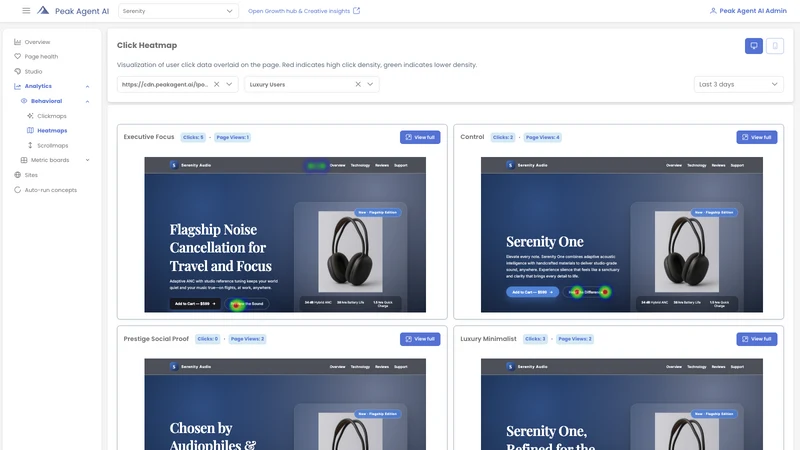Open Peak Agent AI Admin account
Viewport: 800px width, 450px height.
pyautogui.click(x=748, y=11)
